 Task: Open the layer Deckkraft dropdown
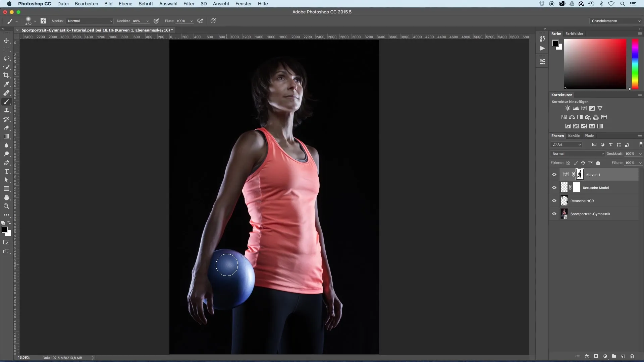pyautogui.click(x=640, y=154)
